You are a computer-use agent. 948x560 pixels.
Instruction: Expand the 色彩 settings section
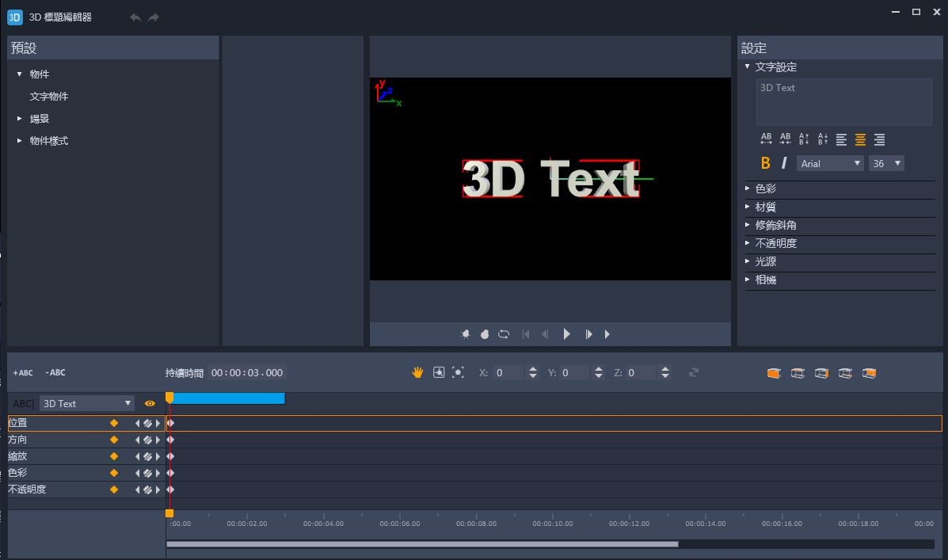point(766,189)
